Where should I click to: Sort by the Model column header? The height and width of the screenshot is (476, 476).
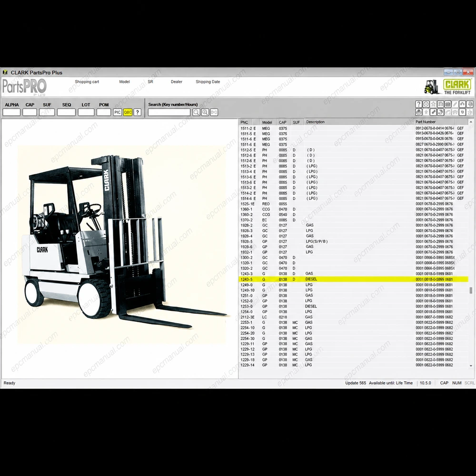(268, 122)
